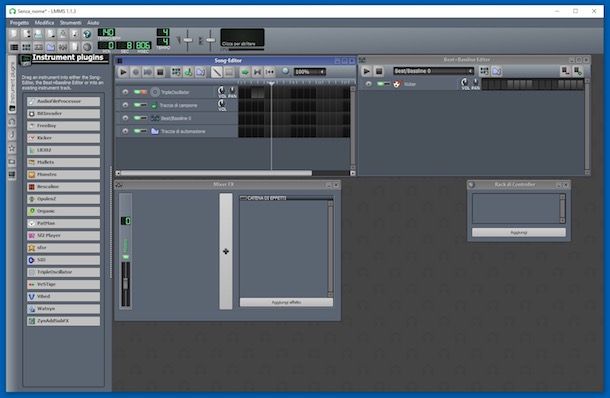Add sample track in Song-Editor toolbar
The image size is (610, 398).
click(x=188, y=72)
